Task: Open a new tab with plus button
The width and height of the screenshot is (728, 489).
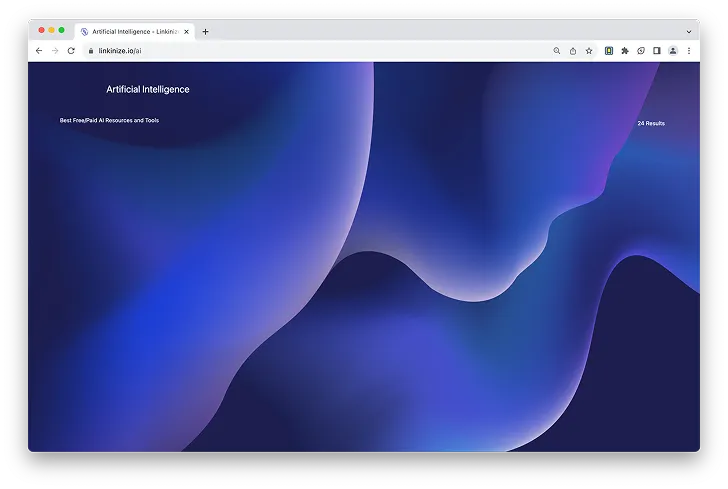Action: (206, 31)
